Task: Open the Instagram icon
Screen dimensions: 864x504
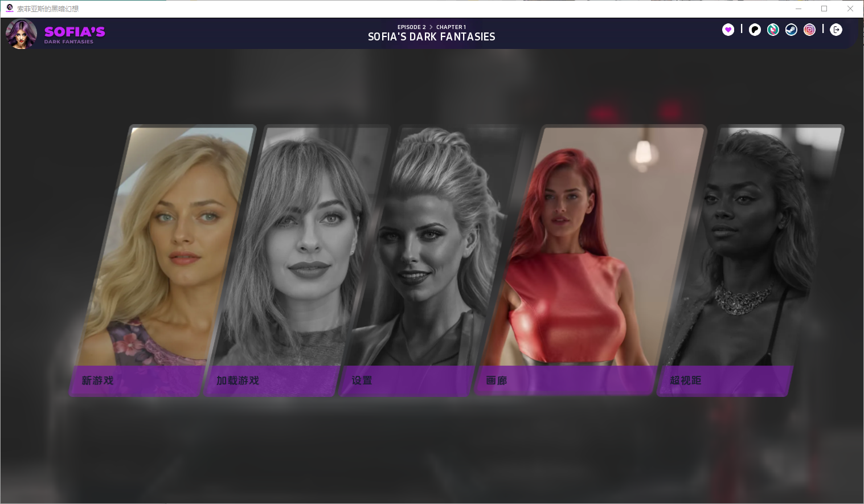Action: (809, 30)
